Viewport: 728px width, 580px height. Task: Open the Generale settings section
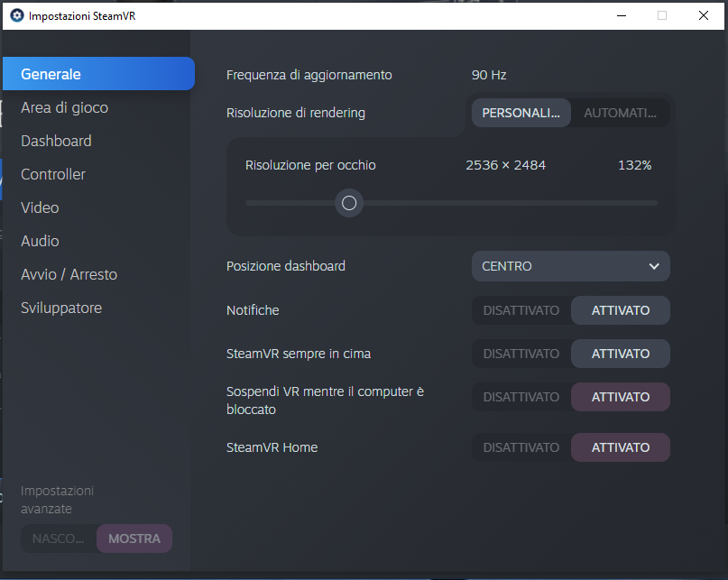(98, 74)
